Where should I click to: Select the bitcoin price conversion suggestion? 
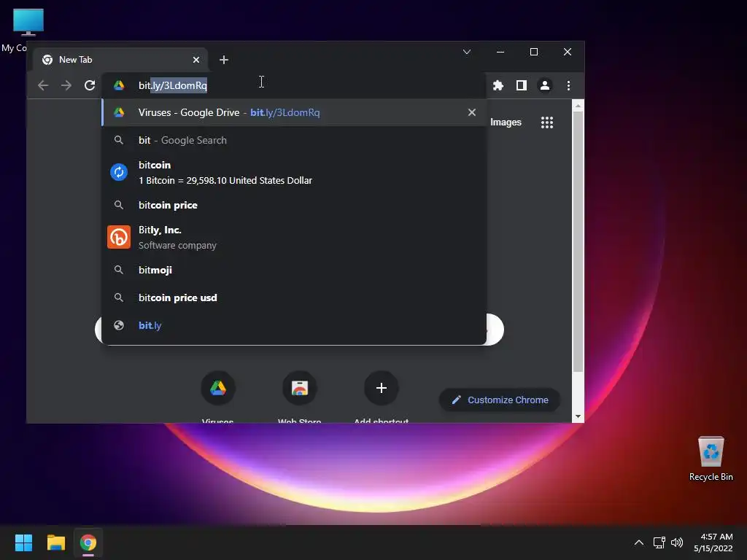coord(294,172)
